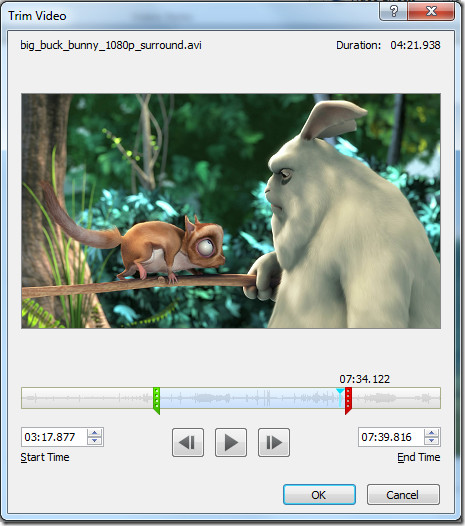Viewport: 465px width, 526px height.
Task: Click the Previous Frame button
Action: pos(188,442)
